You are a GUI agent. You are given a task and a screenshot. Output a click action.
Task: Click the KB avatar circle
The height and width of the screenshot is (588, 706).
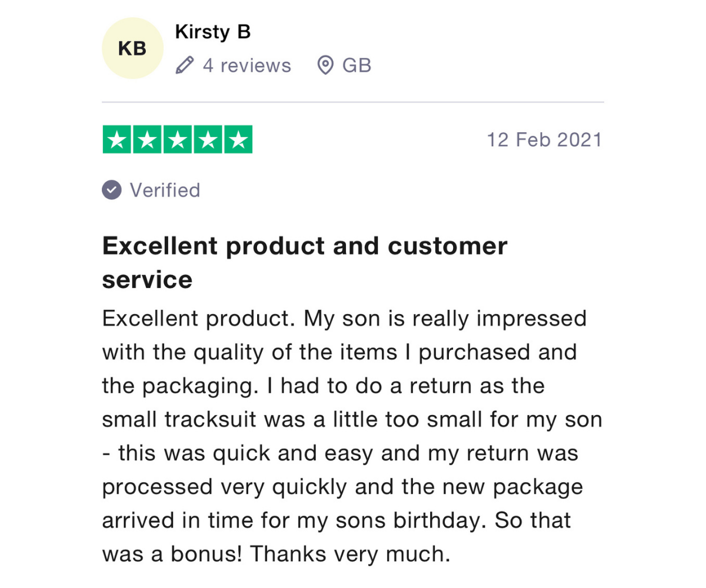[132, 48]
